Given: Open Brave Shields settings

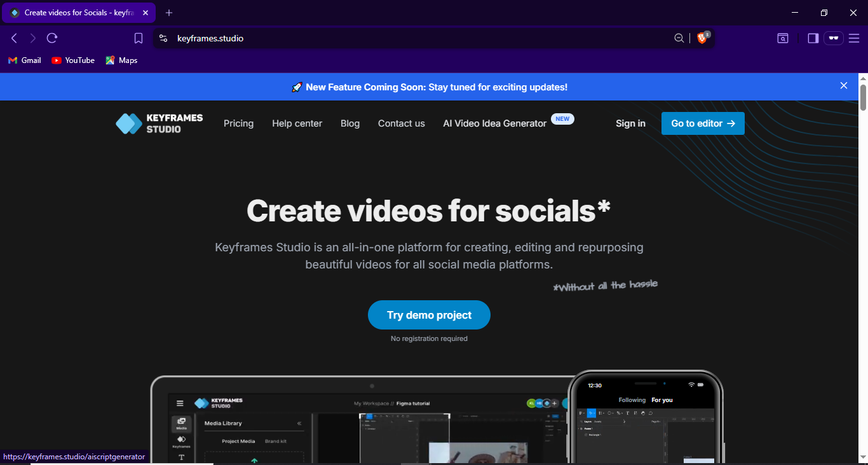Looking at the screenshot, I should pos(702,38).
